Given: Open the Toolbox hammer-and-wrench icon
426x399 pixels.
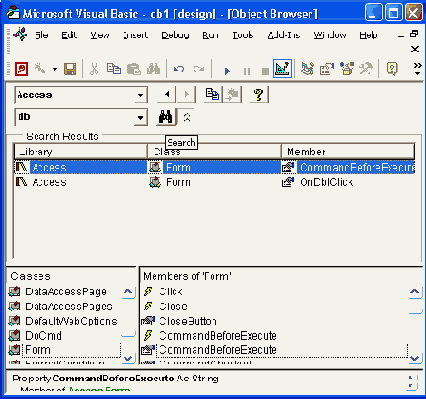Looking at the screenshot, I should pos(366,69).
